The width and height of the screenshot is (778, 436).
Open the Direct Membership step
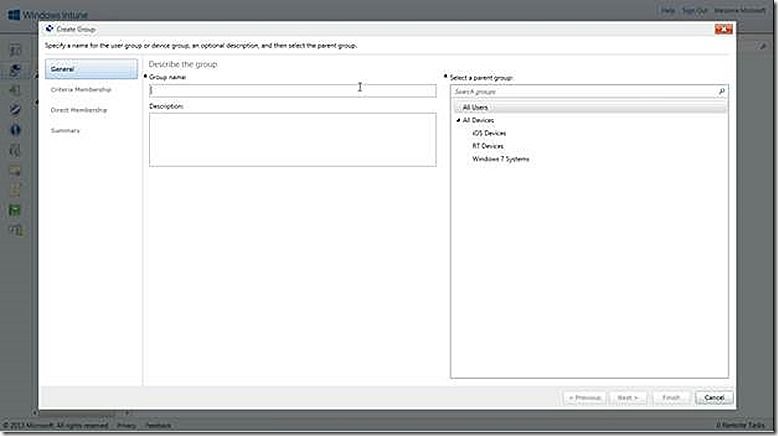78,110
